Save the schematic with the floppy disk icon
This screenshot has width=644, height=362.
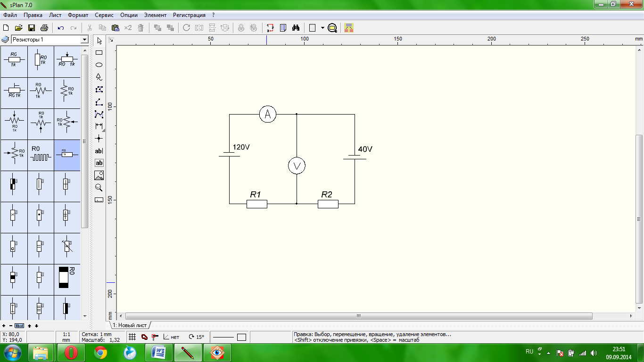tap(32, 28)
